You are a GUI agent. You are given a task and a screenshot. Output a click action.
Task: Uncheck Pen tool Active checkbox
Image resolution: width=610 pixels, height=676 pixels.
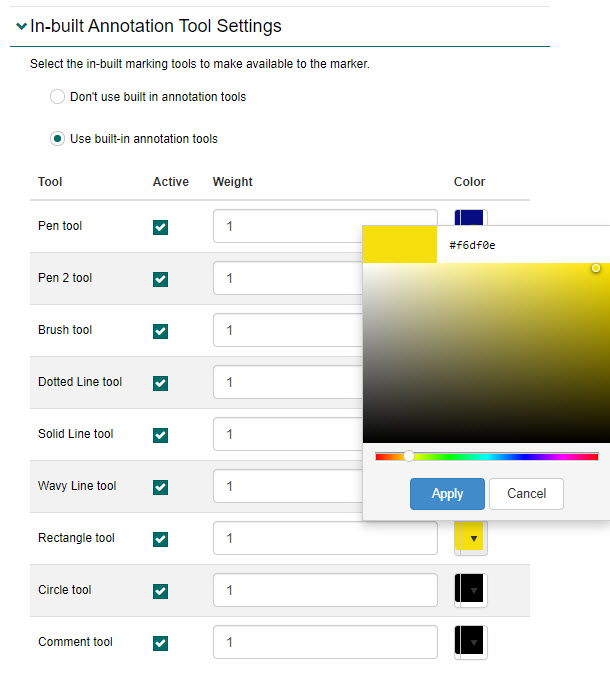[160, 227]
